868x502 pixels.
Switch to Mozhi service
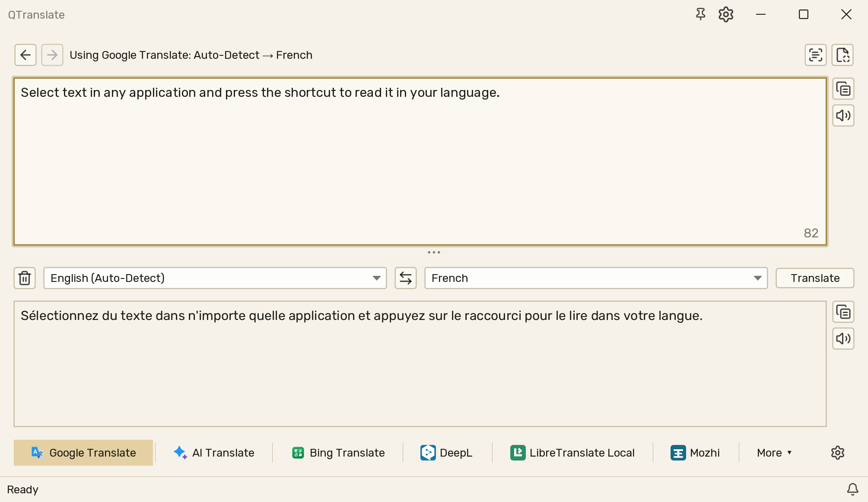click(695, 453)
